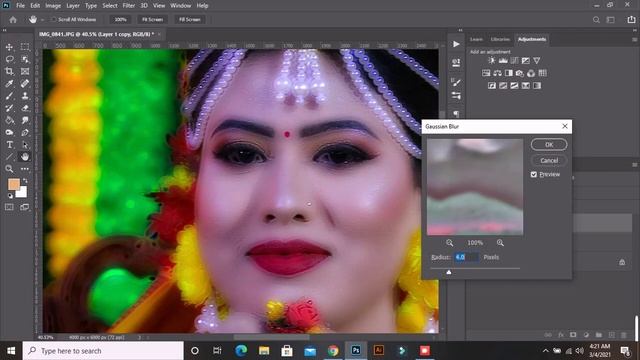Viewport: 640px width, 360px height.
Task: Show hidden system tray icons
Action: pyautogui.click(x=546, y=351)
